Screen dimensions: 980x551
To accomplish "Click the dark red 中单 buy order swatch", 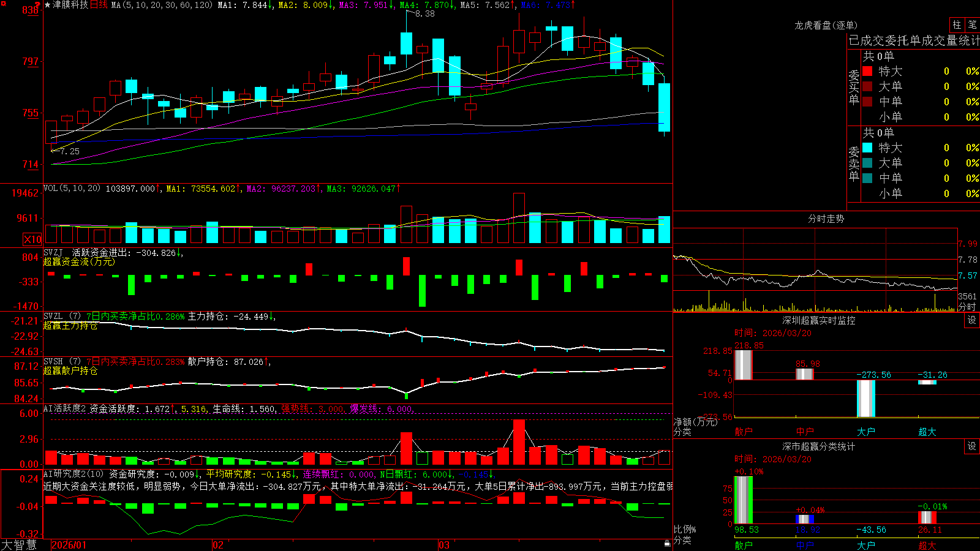I will 867,102.
